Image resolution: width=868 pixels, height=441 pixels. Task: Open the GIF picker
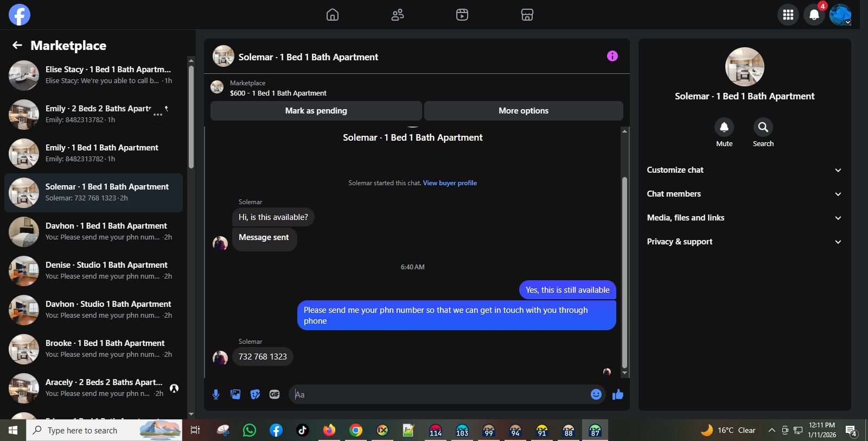[275, 394]
